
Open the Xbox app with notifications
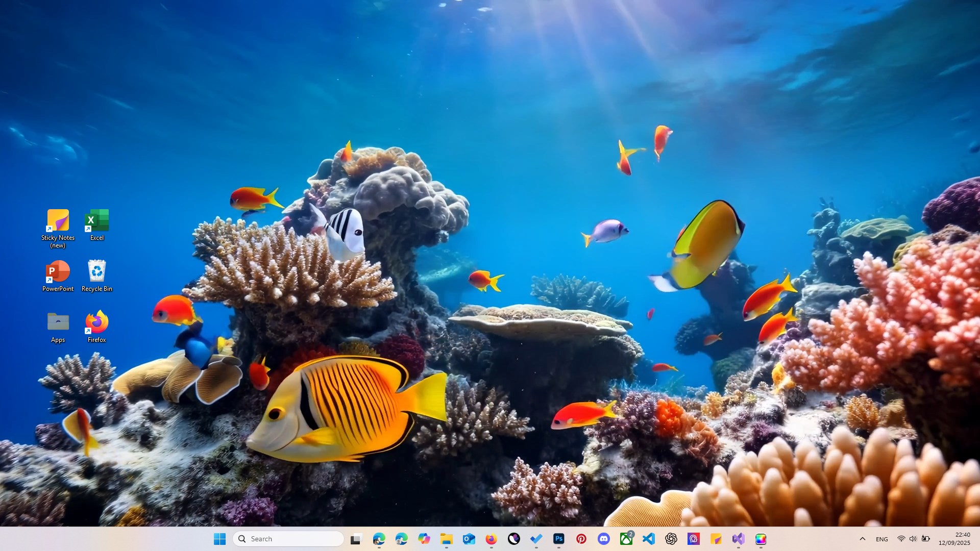pyautogui.click(x=626, y=539)
